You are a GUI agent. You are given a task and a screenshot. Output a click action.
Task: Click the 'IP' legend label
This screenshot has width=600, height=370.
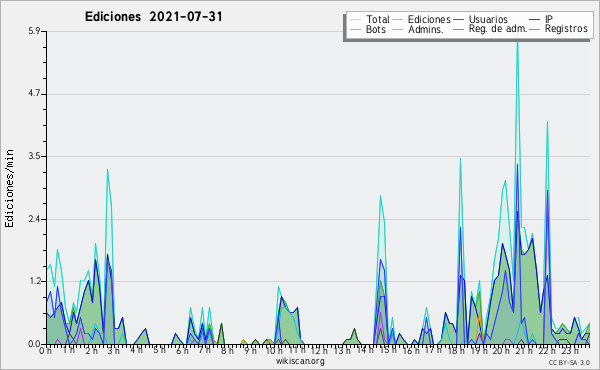pos(549,19)
